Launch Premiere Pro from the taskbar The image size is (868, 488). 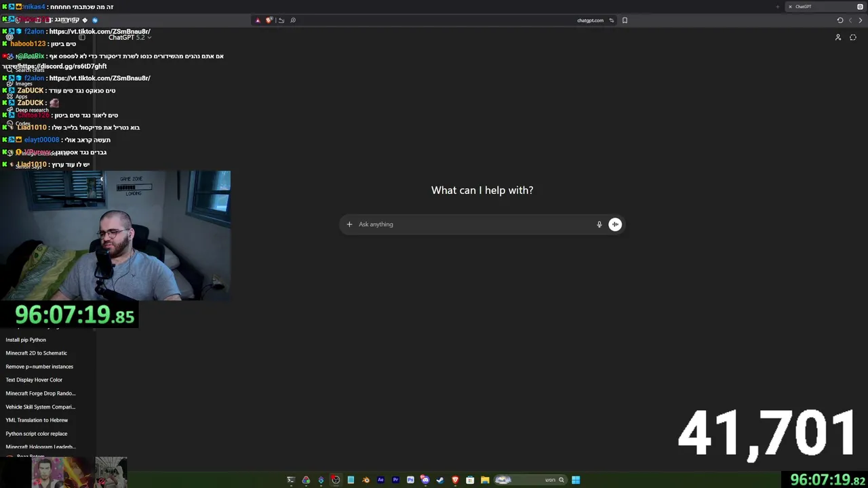click(x=395, y=480)
